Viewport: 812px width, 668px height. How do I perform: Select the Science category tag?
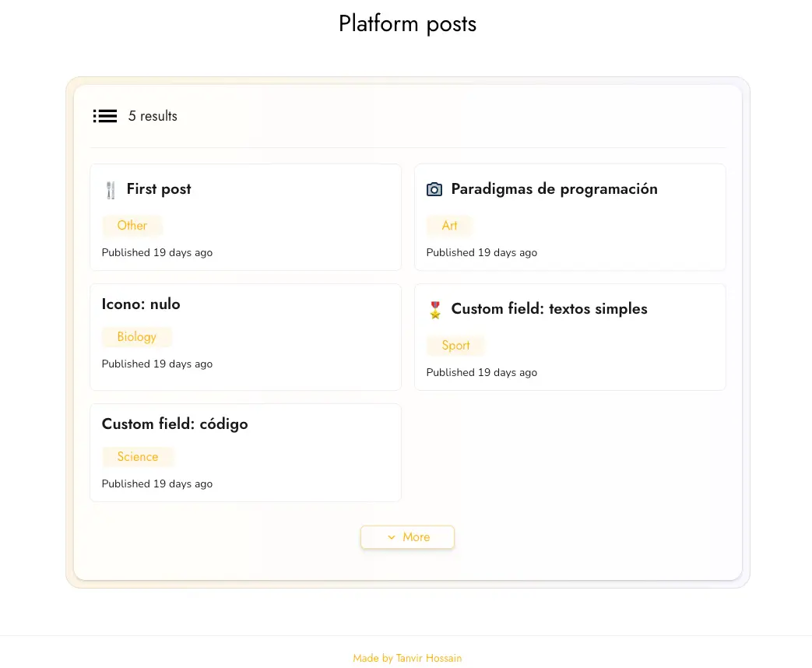tap(138, 457)
